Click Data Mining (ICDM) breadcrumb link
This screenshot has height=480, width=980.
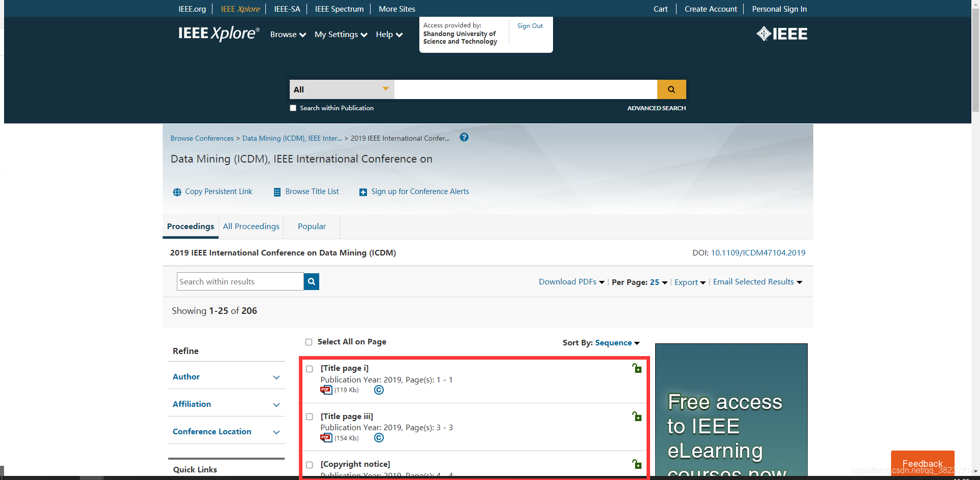pos(292,138)
